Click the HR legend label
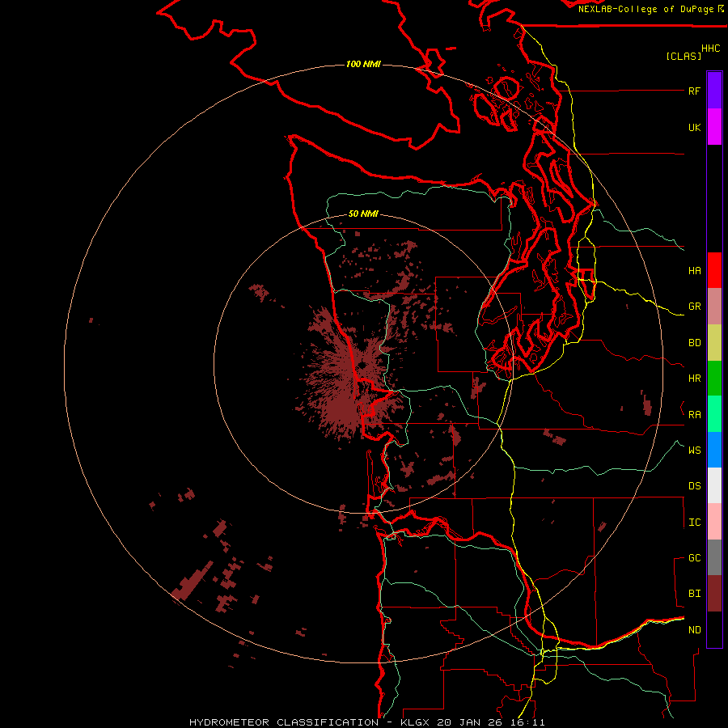 (x=694, y=379)
